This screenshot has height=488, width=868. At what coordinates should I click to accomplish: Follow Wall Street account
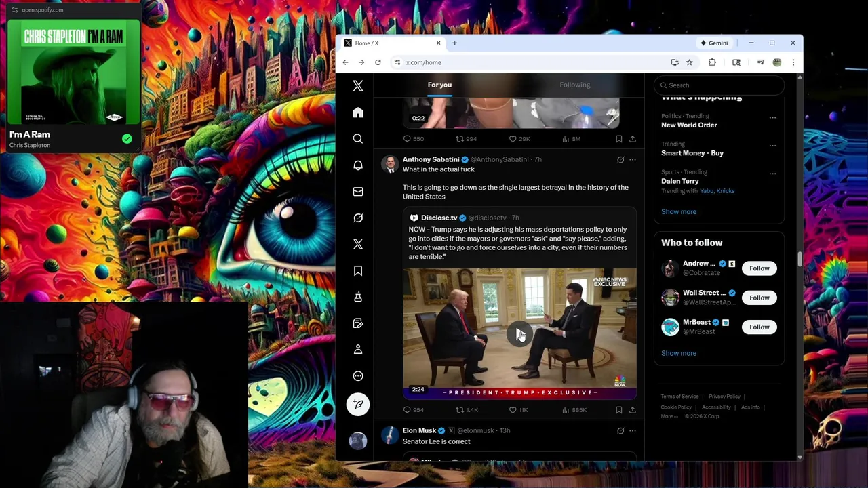(x=759, y=298)
